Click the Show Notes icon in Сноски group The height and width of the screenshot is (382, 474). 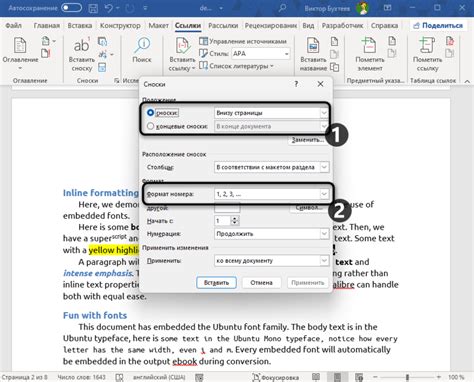(x=102, y=68)
